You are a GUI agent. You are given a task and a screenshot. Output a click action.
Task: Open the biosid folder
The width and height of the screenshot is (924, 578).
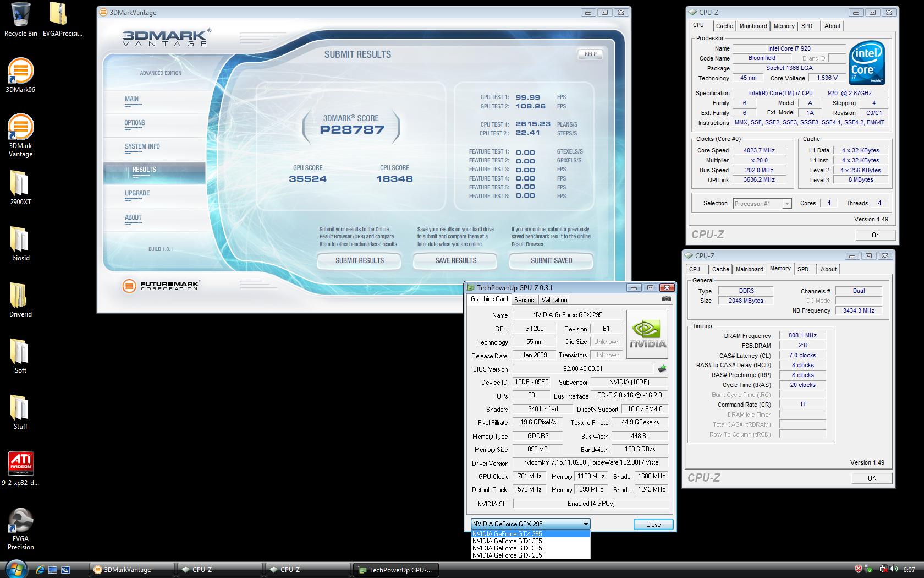pyautogui.click(x=20, y=244)
